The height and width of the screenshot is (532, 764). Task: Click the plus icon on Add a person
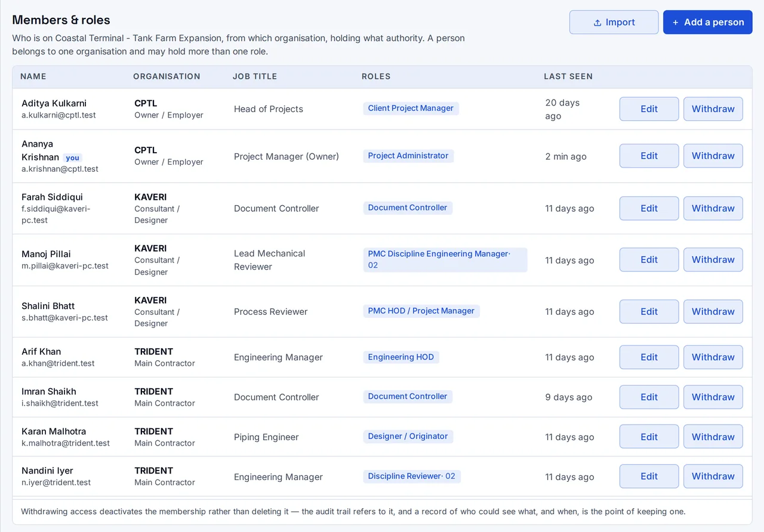click(x=676, y=23)
